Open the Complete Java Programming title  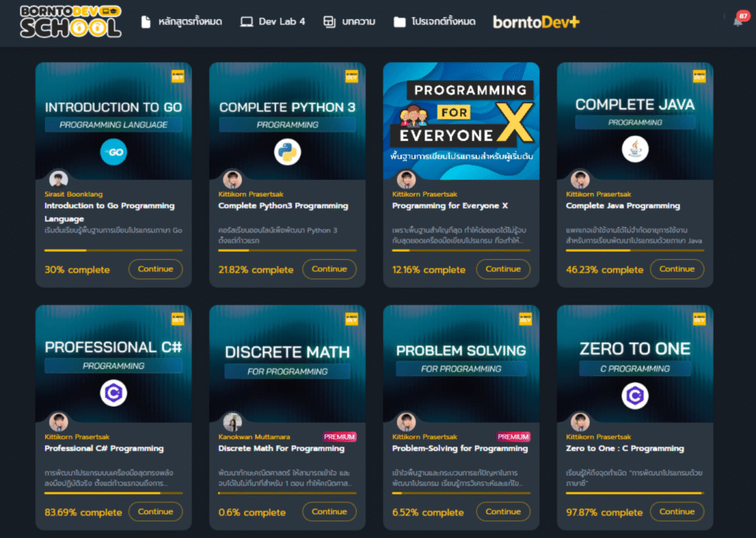pos(623,206)
